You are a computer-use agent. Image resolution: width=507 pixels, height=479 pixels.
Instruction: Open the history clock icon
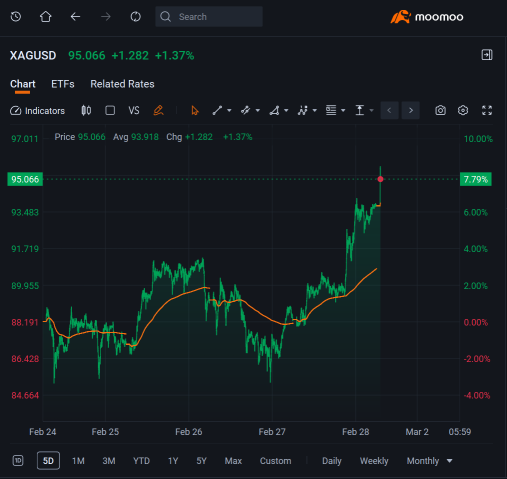click(x=16, y=17)
